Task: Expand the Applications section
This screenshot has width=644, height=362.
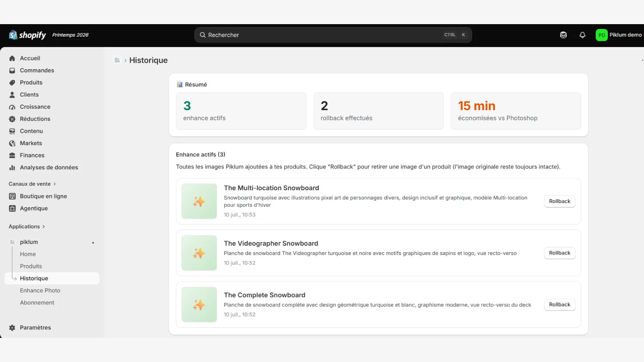Action: (x=27, y=226)
